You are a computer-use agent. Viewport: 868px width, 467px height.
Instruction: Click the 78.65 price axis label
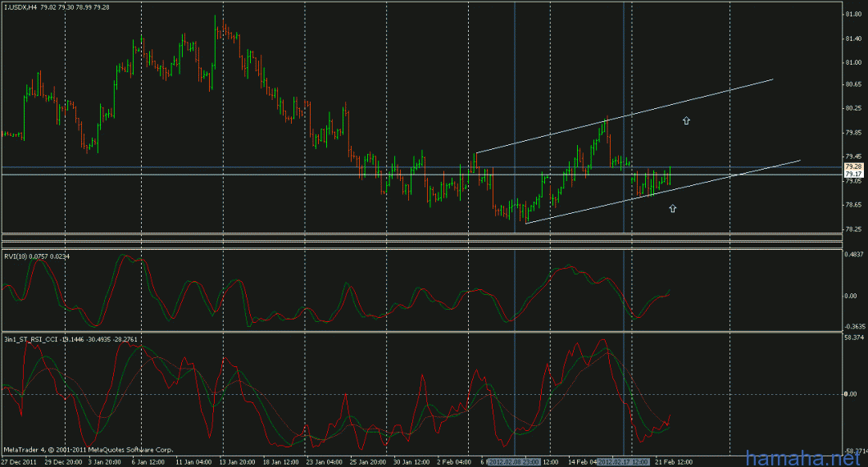tap(853, 205)
